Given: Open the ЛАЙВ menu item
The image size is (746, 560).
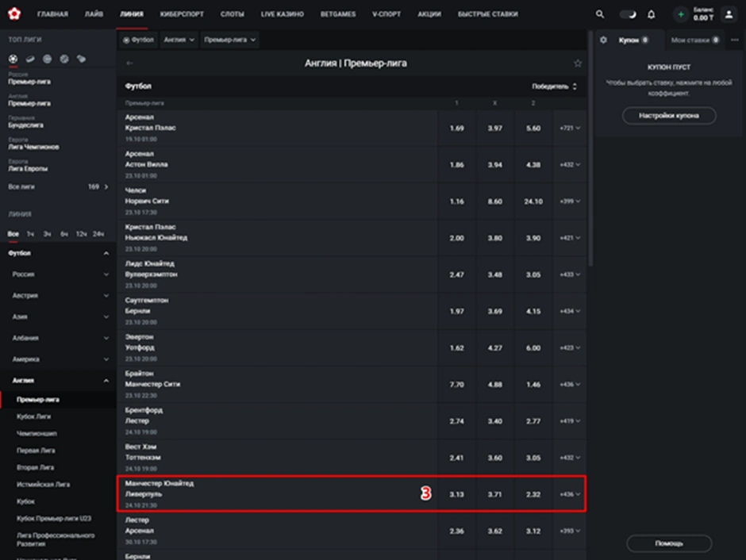Looking at the screenshot, I should 94,14.
